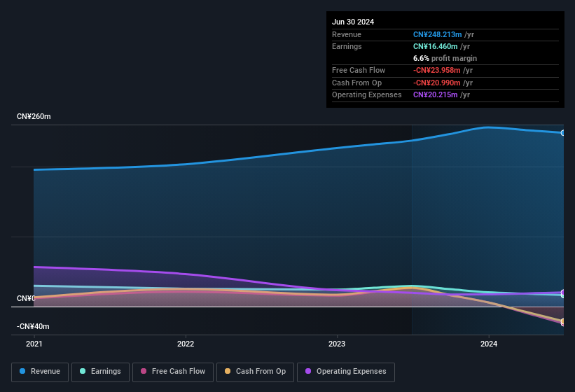Click the -CN¥23.958m free cash flow value
Viewport: 575px width, 392px height.
click(437, 70)
